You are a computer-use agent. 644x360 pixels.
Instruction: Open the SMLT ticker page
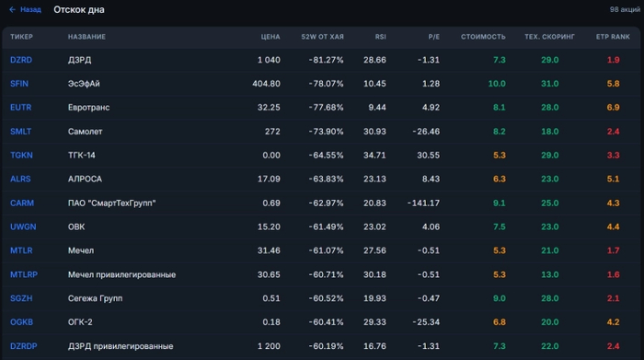click(x=20, y=132)
